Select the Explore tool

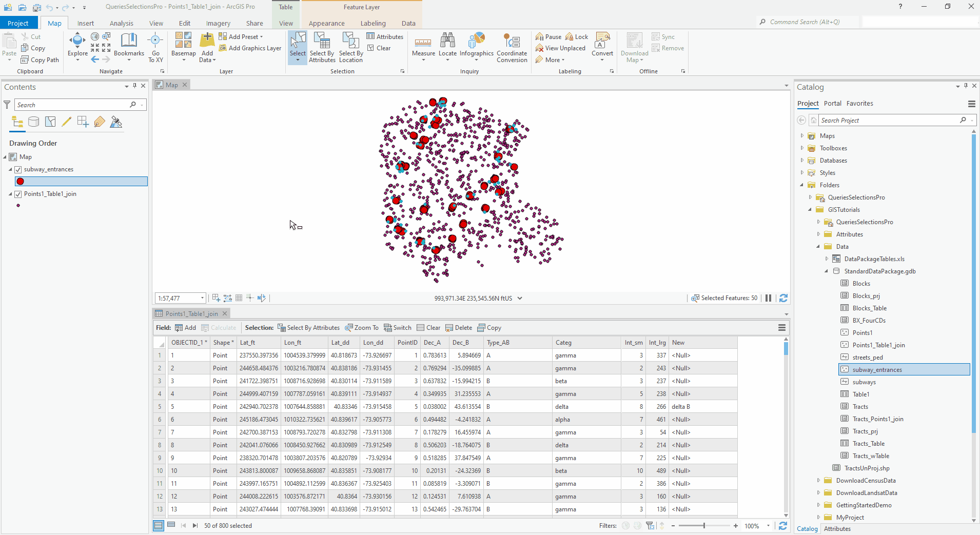click(77, 46)
